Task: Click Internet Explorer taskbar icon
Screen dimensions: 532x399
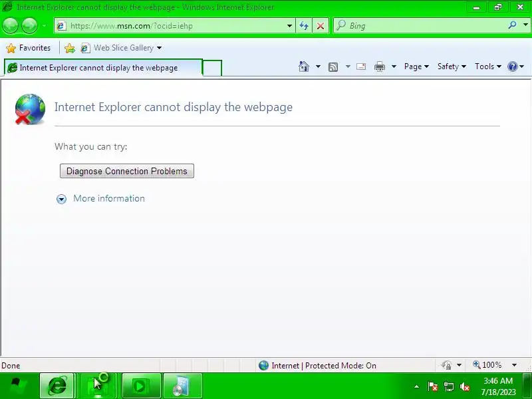Action: pos(57,386)
